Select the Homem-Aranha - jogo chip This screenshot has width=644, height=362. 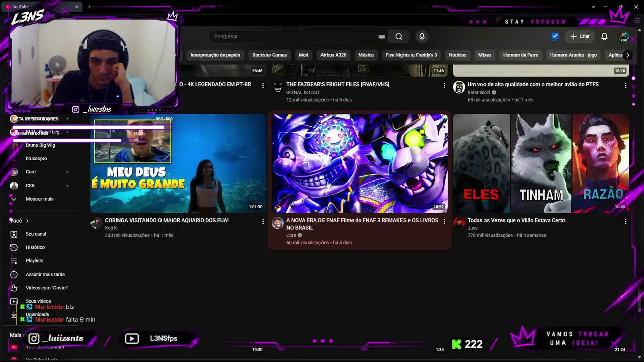574,55
